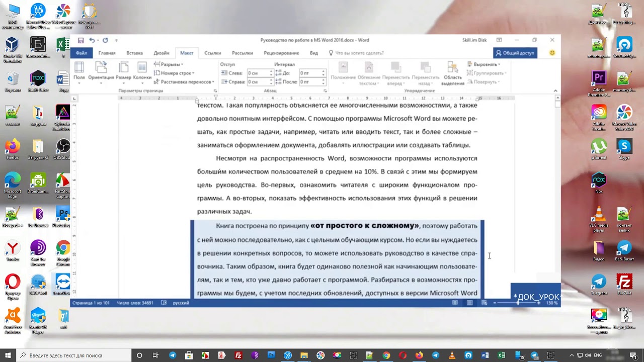644x362 pixels.
Task: Switch to the Вставка tab
Action: pos(134,53)
